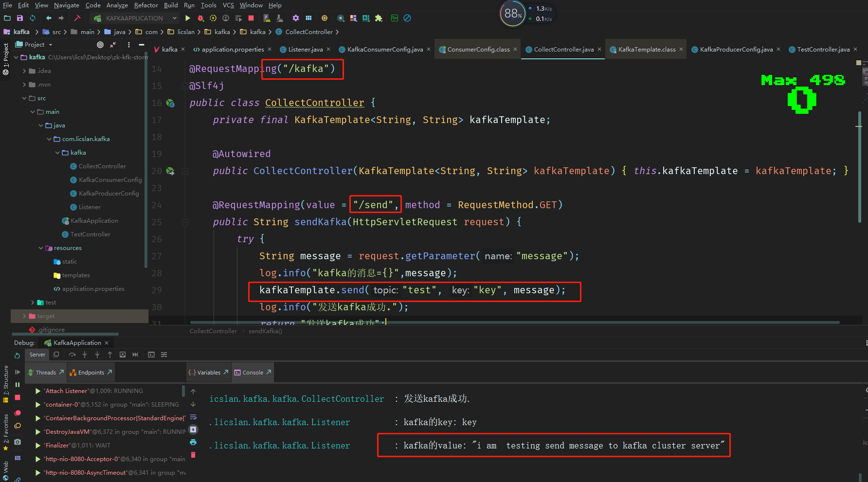The width and height of the screenshot is (868, 482).
Task: Stop the application with red square in top toolbar
Action: pyautogui.click(x=251, y=18)
